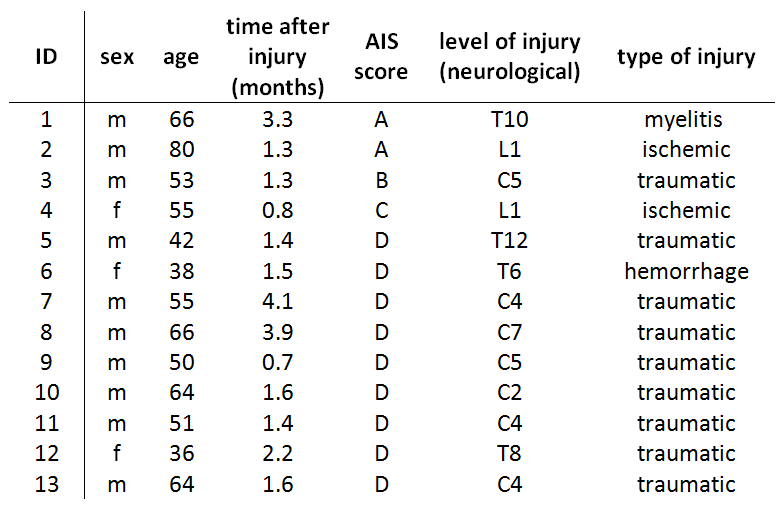This screenshot has width=779, height=509.
Task: Select the 4.1 months time cell
Action: tap(278, 302)
